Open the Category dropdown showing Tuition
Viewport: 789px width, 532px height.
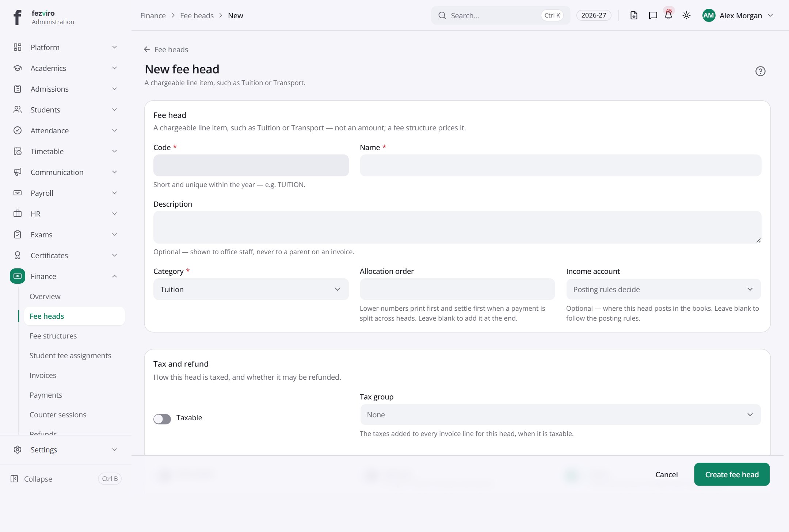[251, 289]
